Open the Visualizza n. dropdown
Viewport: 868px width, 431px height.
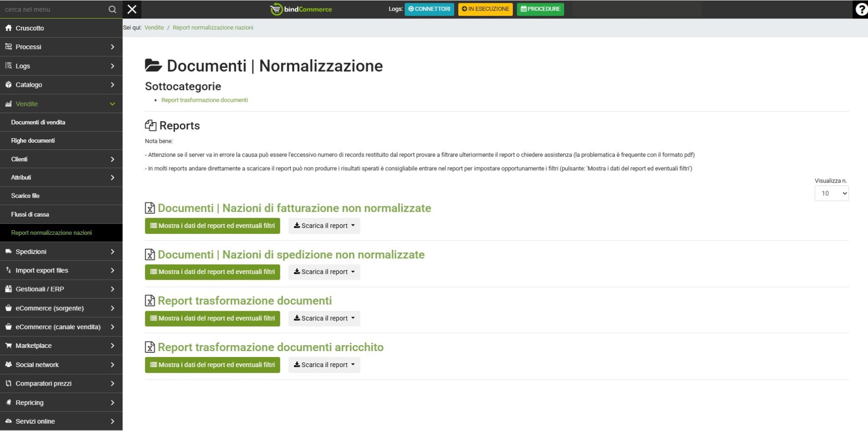click(831, 193)
